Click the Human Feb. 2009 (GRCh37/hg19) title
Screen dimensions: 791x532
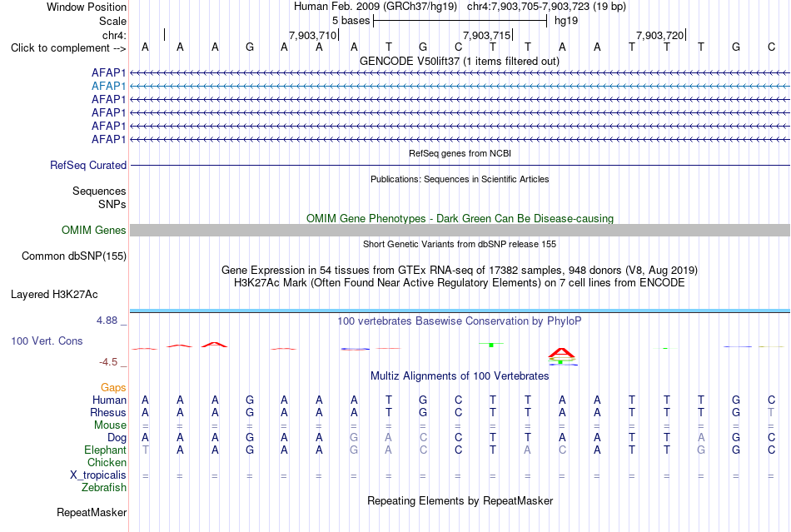point(376,7)
